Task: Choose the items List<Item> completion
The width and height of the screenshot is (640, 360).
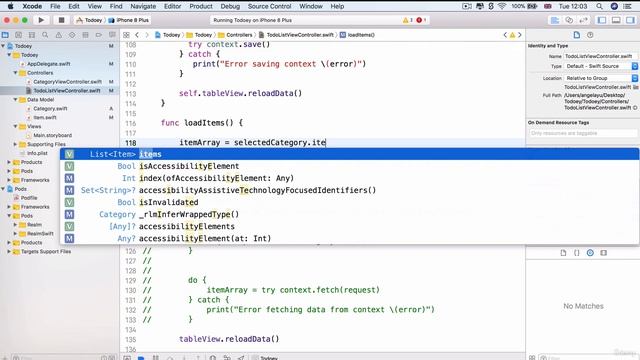Action: coord(349,154)
